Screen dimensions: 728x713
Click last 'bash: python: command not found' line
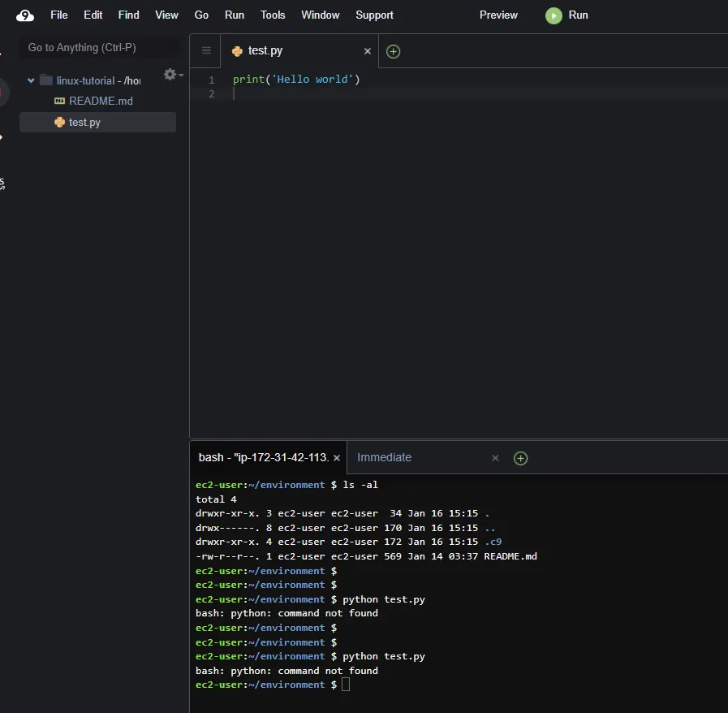(286, 671)
